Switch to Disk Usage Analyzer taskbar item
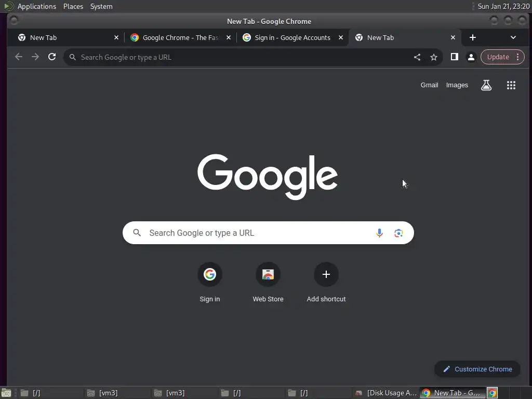This screenshot has width=532, height=399. (386, 393)
